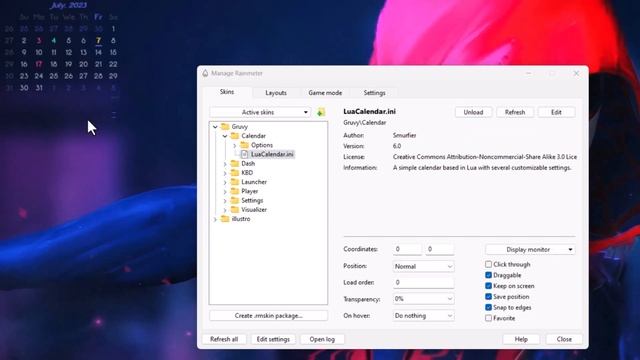This screenshot has height=360, width=640.
Task: Expand the Options tree node
Action: [x=235, y=145]
